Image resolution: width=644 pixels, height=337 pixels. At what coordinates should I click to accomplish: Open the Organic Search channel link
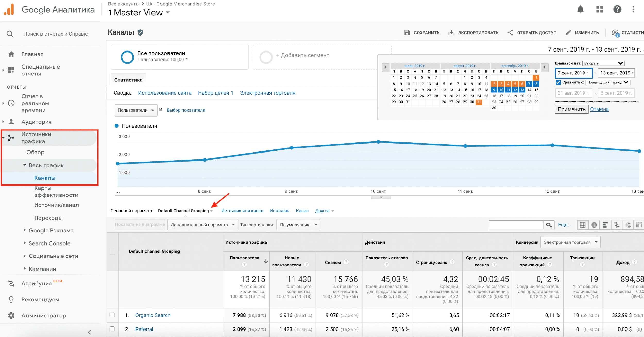point(153,315)
